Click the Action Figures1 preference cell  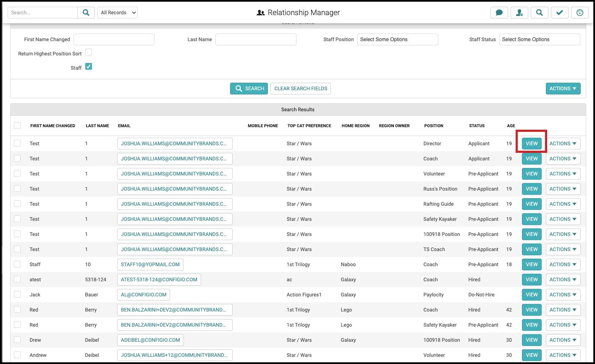pos(304,295)
